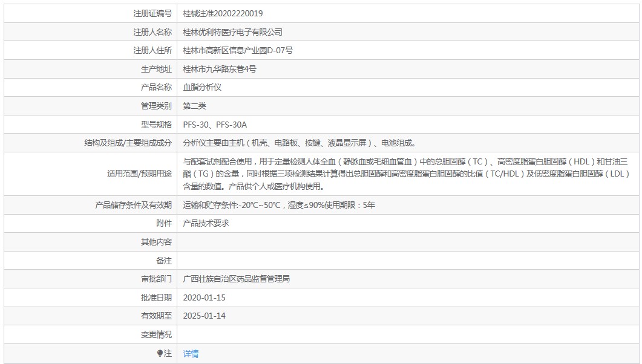Viewport: 642px width, 364px height.
Task: Select attachment text 产品技术要求
Action: point(206,223)
